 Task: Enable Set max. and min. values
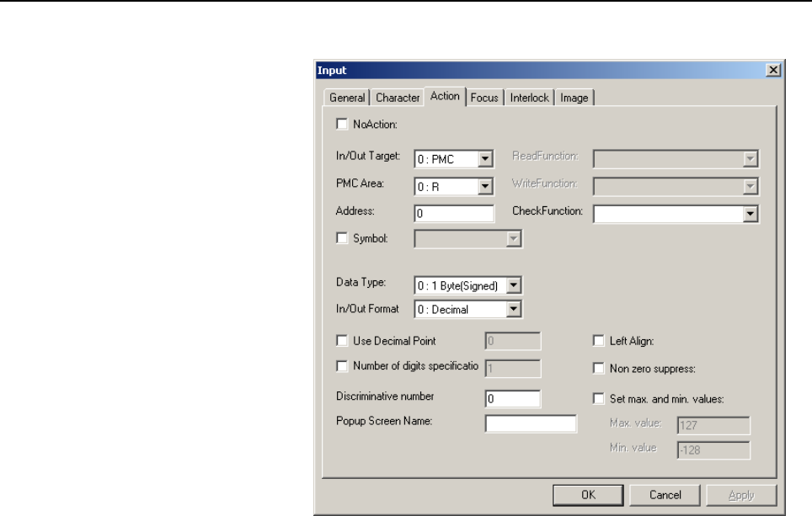(x=599, y=398)
